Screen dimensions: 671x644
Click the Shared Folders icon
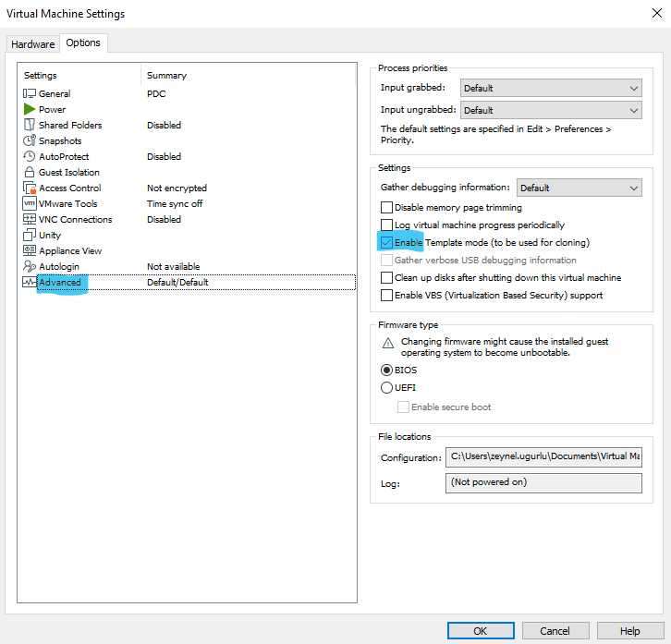[x=29, y=125]
